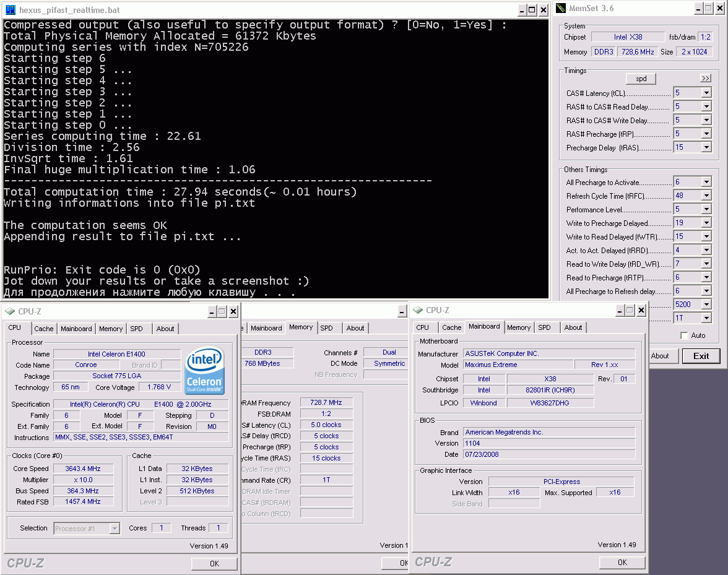
Task: Click the ASUSTeK Computer INC. manufacturer field
Action: [x=549, y=353]
